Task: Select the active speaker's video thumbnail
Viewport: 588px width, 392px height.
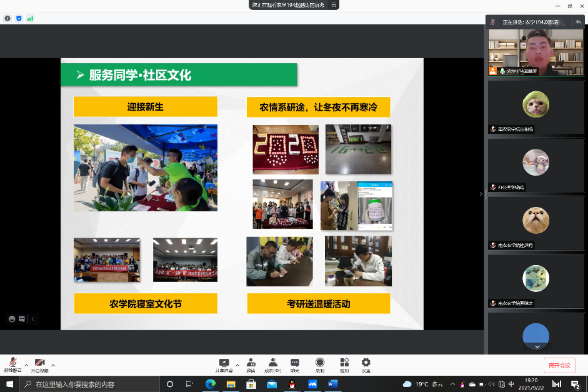Action: pos(536,49)
